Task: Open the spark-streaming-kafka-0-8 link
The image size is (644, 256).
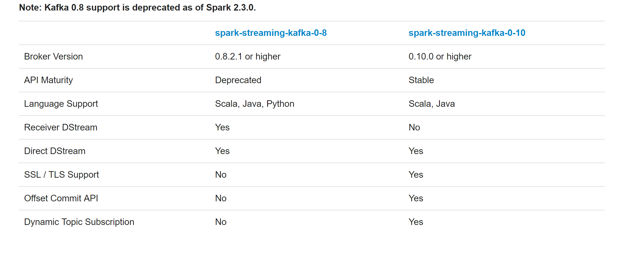Action: [x=271, y=33]
